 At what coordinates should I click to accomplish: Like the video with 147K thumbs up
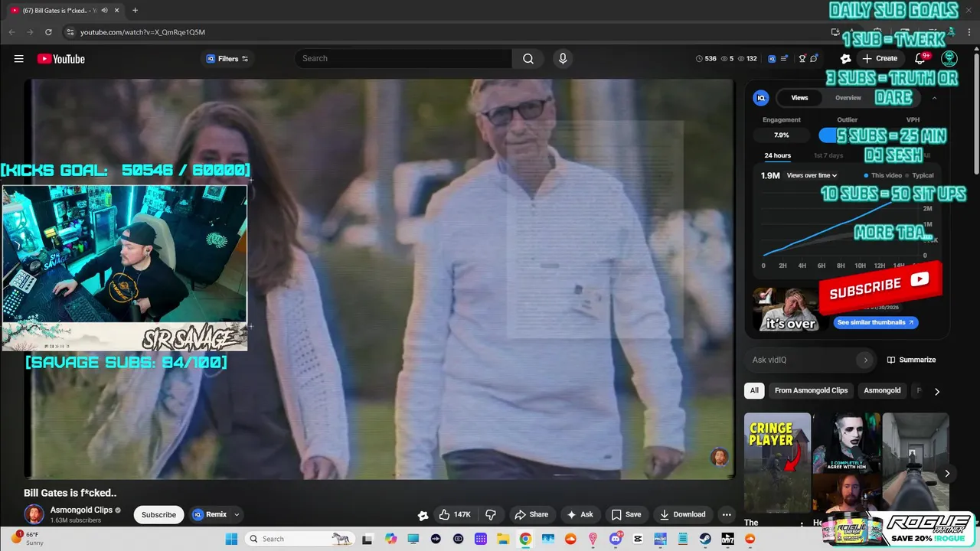click(455, 514)
